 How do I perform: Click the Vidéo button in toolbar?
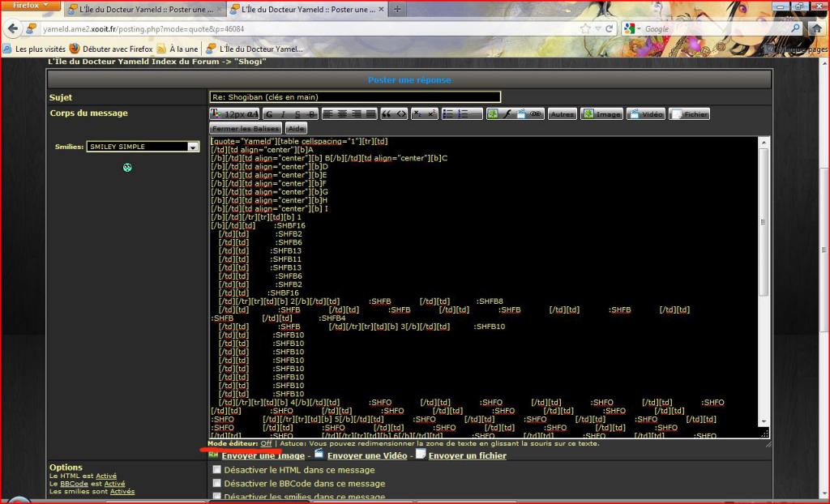click(x=646, y=113)
